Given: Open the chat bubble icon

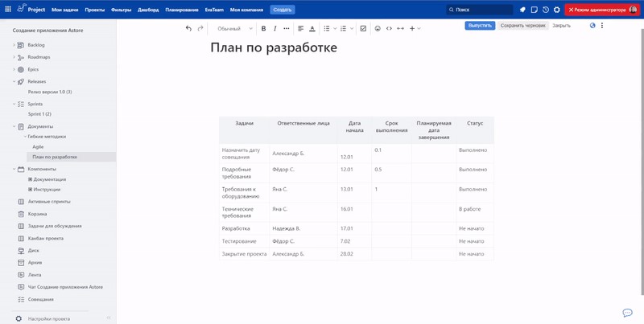Looking at the screenshot, I should [627, 313].
